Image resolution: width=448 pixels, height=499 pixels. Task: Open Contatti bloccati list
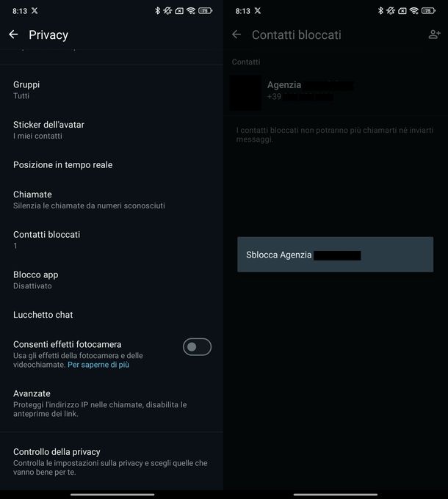[46, 240]
